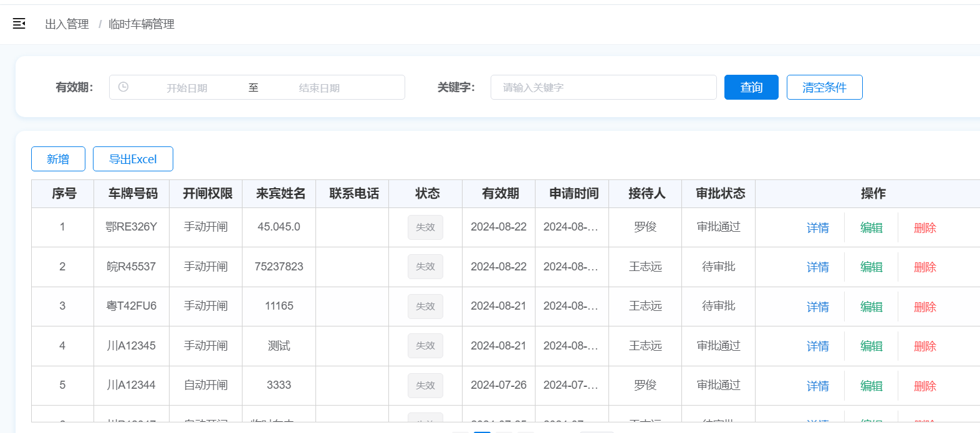Viewport: 980px width, 433px height.
Task: Select plate number 川A12344 cell
Action: (131, 385)
